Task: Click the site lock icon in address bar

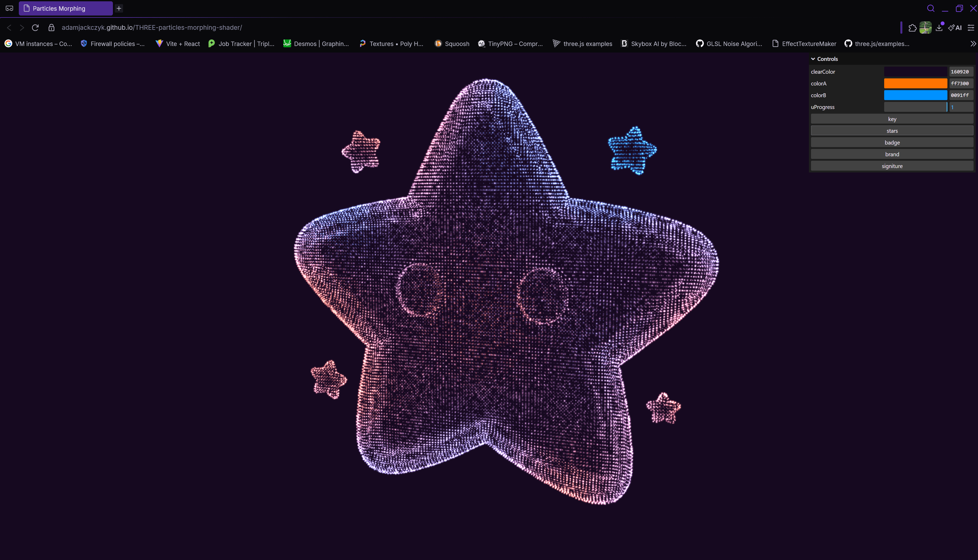Action: (x=51, y=28)
